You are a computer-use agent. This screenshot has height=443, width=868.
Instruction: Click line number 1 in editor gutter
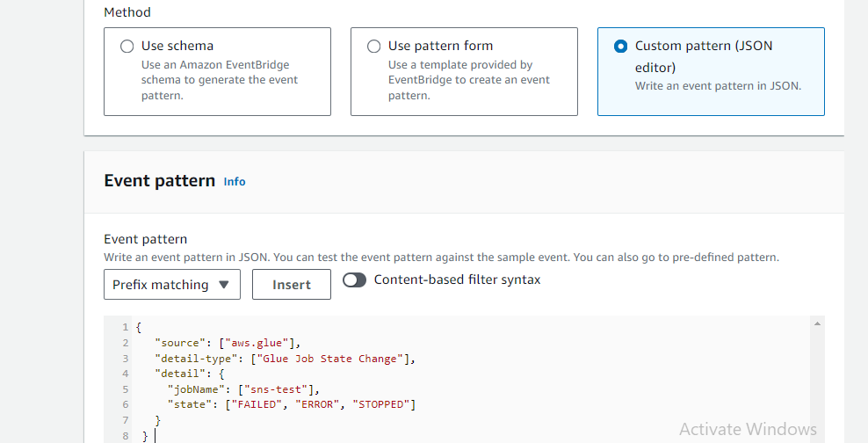point(126,328)
